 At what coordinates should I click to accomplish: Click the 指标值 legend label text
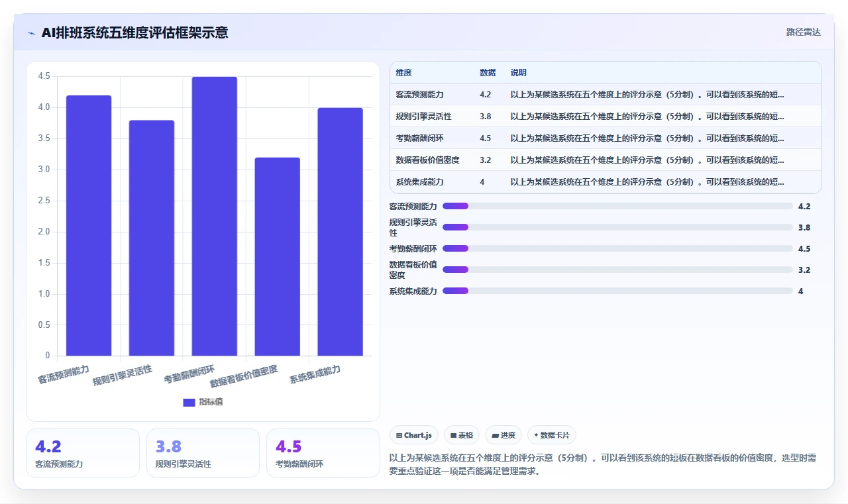(211, 402)
